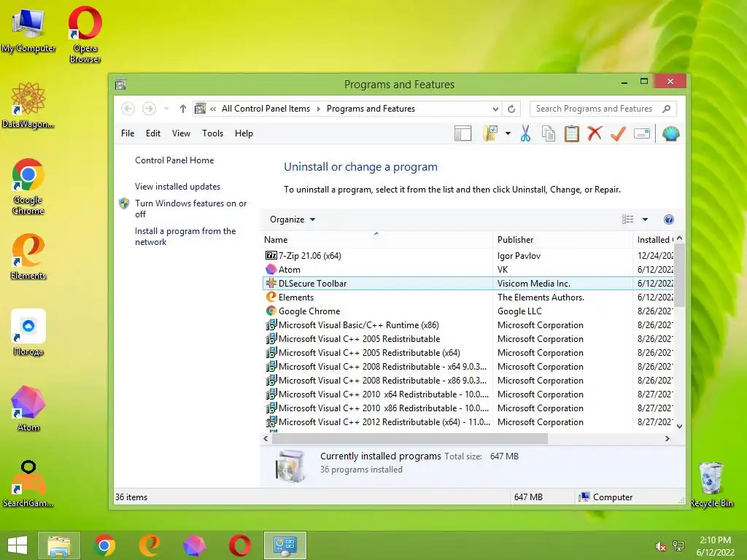Click the search magnifier icon
Viewport: 747px width, 560px height.
[x=667, y=109]
